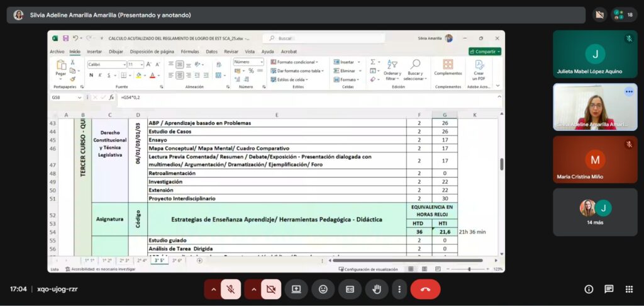644x306 pixels.
Task: Open meeting details info icon
Action: click(x=589, y=289)
